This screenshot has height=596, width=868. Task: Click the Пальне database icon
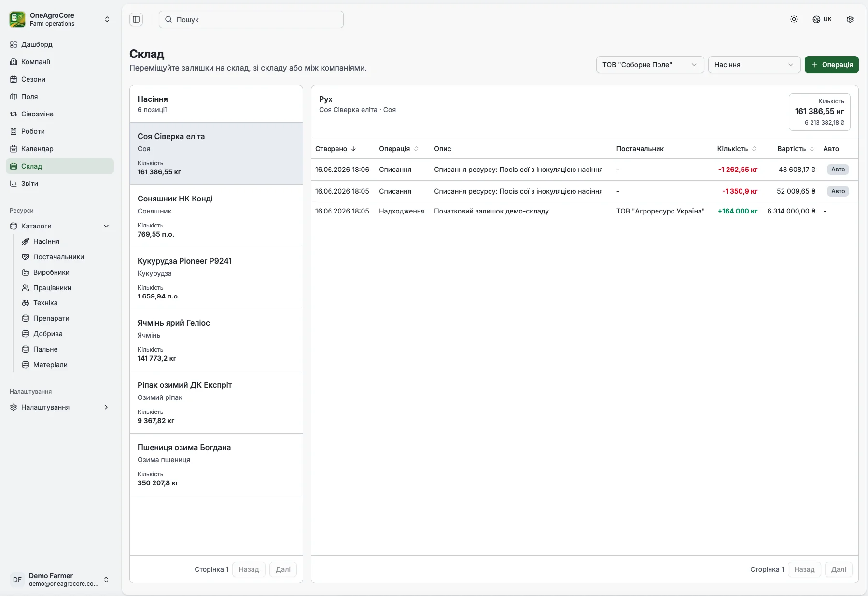click(x=26, y=349)
